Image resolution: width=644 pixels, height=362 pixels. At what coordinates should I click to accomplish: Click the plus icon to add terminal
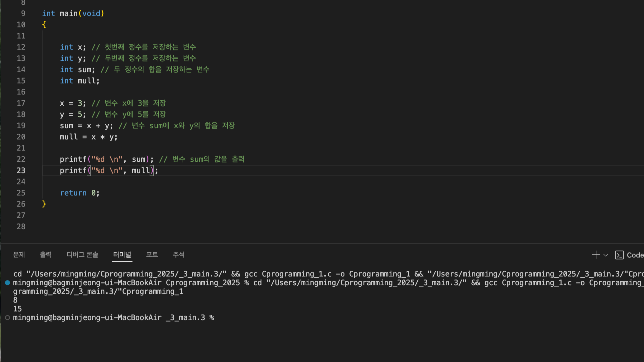(596, 255)
